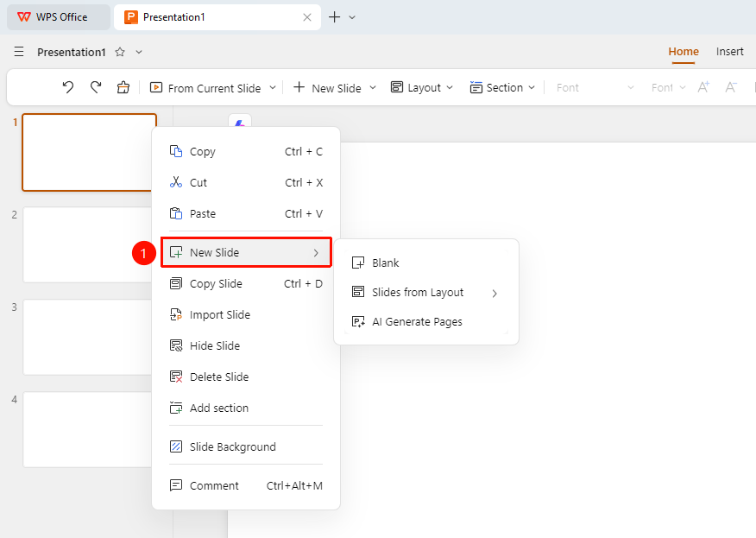Choose Copy Slide in the context menu

tap(246, 284)
